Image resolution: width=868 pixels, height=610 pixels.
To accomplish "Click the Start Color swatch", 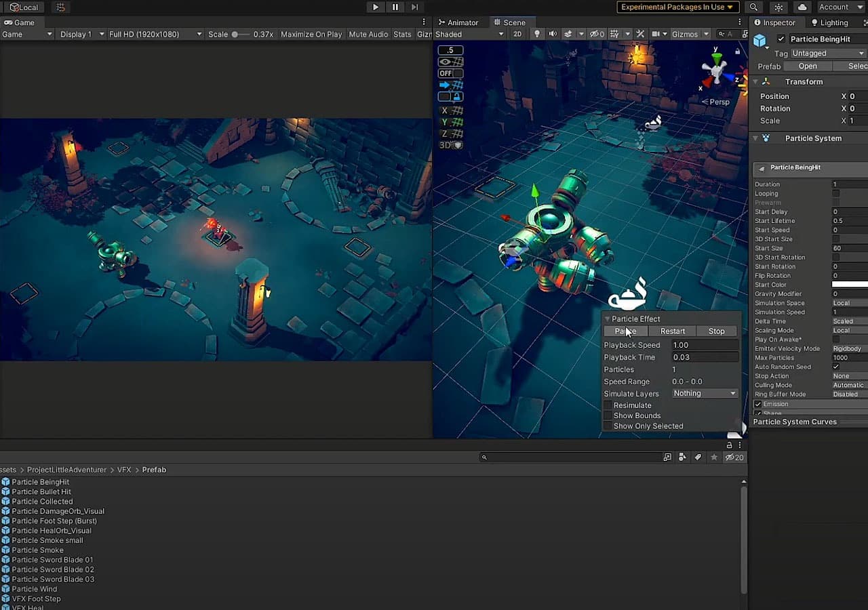I will [850, 285].
